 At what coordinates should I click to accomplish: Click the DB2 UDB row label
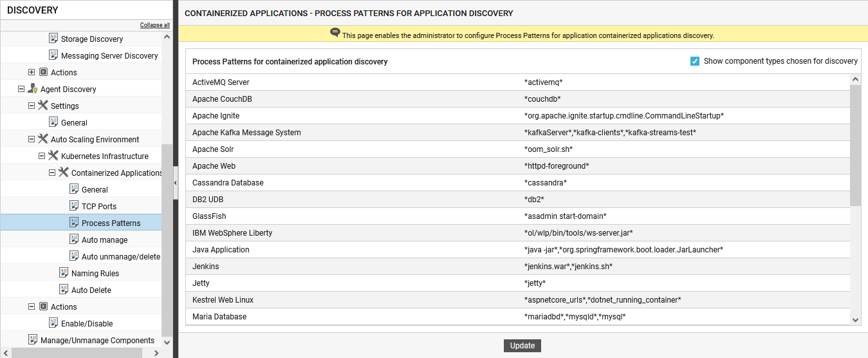tap(208, 200)
